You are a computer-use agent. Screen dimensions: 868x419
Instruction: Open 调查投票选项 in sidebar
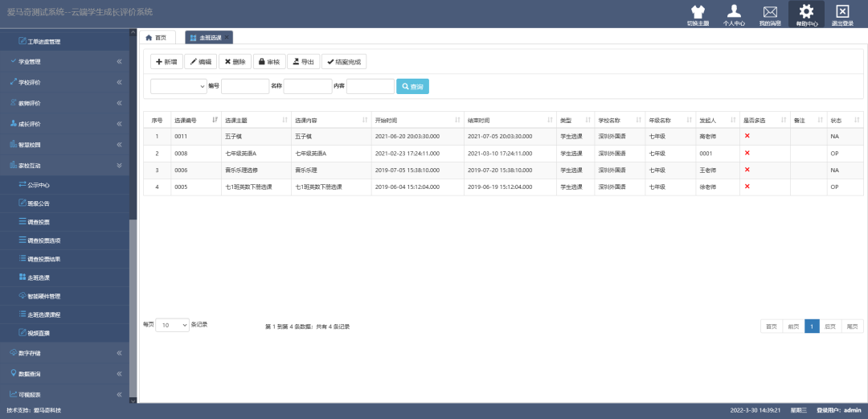tap(64, 240)
